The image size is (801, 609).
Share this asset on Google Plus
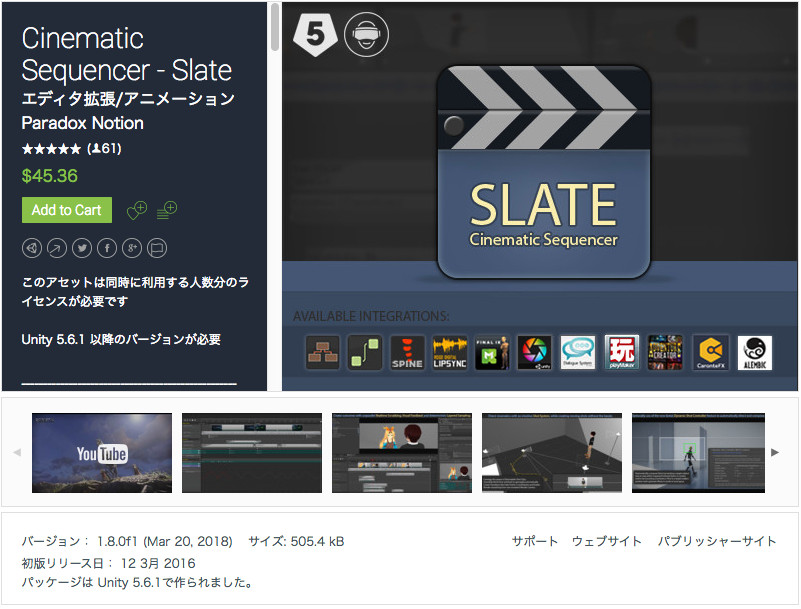tap(132, 248)
